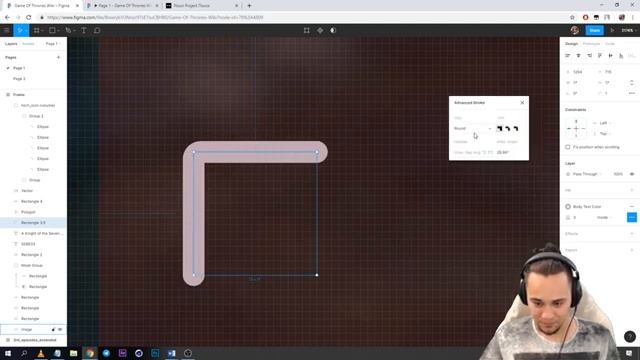
Task: Toggle the lock on Image layer
Action: [53, 329]
